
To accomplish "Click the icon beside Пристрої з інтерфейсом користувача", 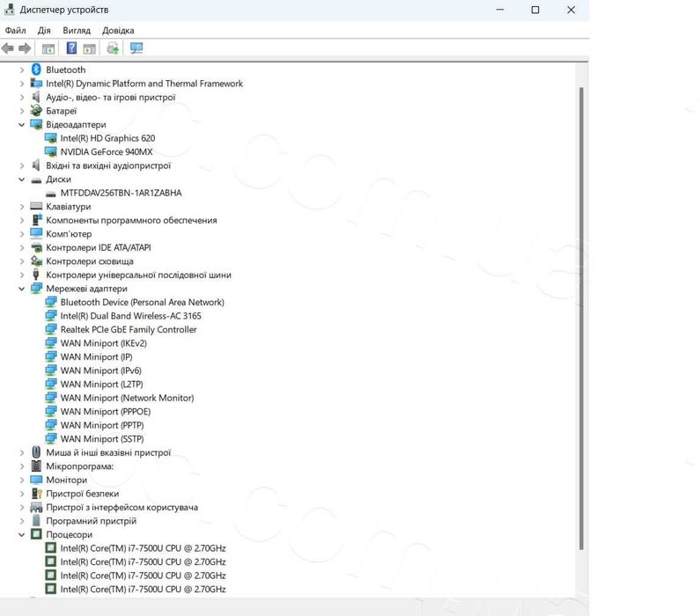I will (x=36, y=507).
